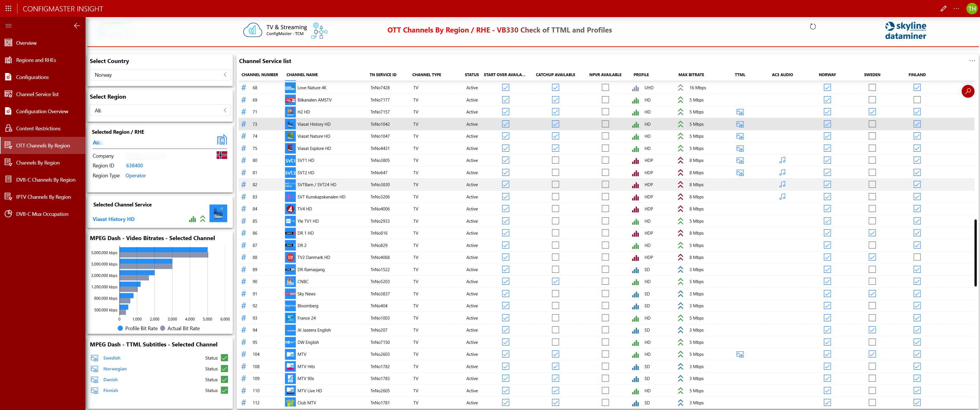
Task: Click Swedish subtitle TTML icon
Action: point(95,358)
